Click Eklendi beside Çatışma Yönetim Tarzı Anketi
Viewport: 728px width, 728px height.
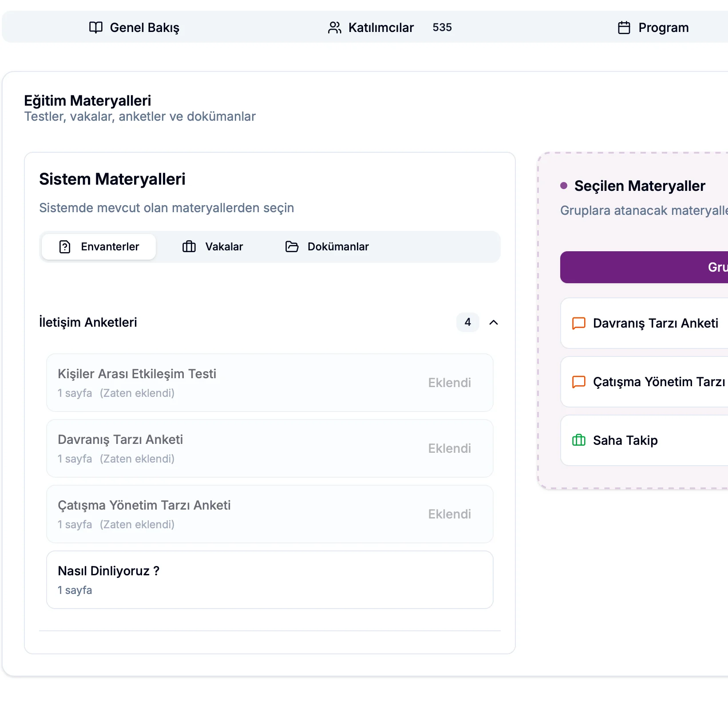pyautogui.click(x=449, y=514)
